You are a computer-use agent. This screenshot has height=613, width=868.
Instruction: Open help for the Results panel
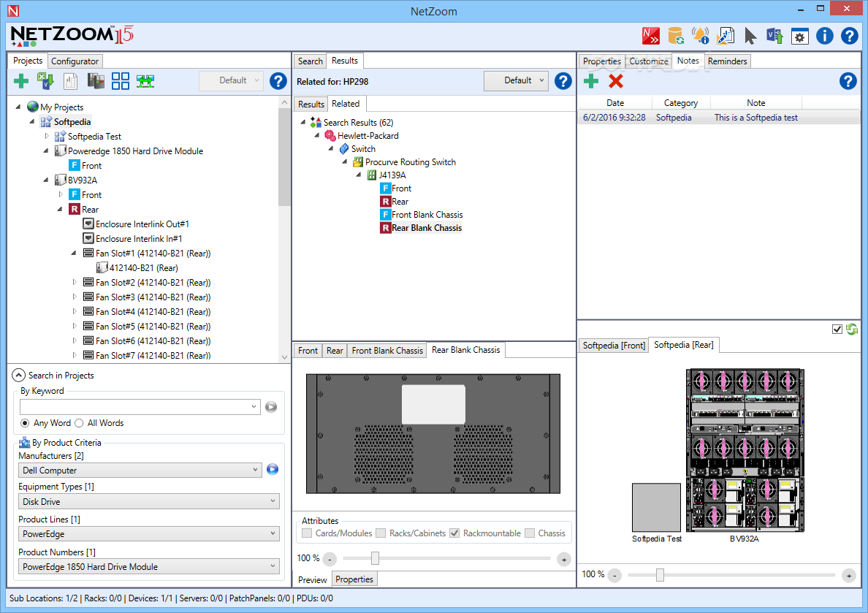[563, 81]
